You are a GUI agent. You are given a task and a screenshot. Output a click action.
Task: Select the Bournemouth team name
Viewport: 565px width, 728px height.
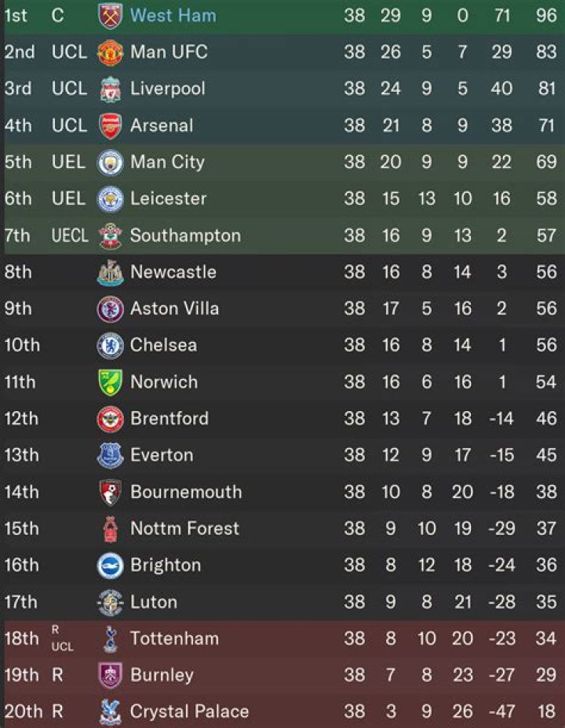(186, 492)
